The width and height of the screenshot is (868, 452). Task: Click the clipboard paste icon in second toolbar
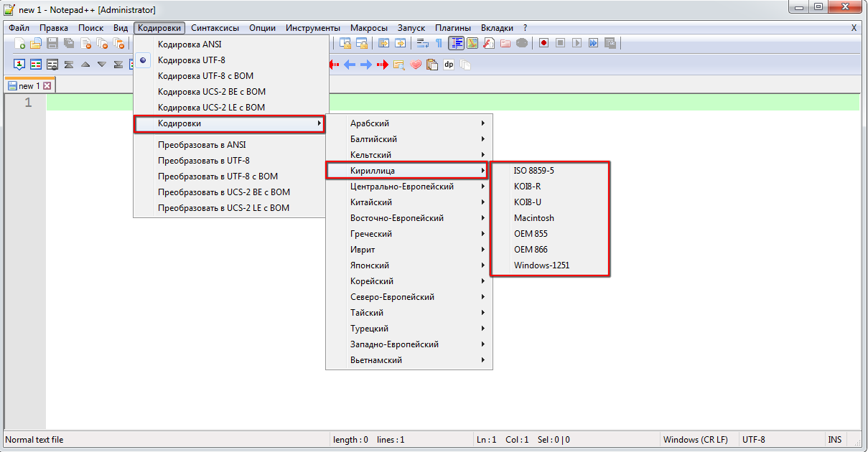pos(432,65)
